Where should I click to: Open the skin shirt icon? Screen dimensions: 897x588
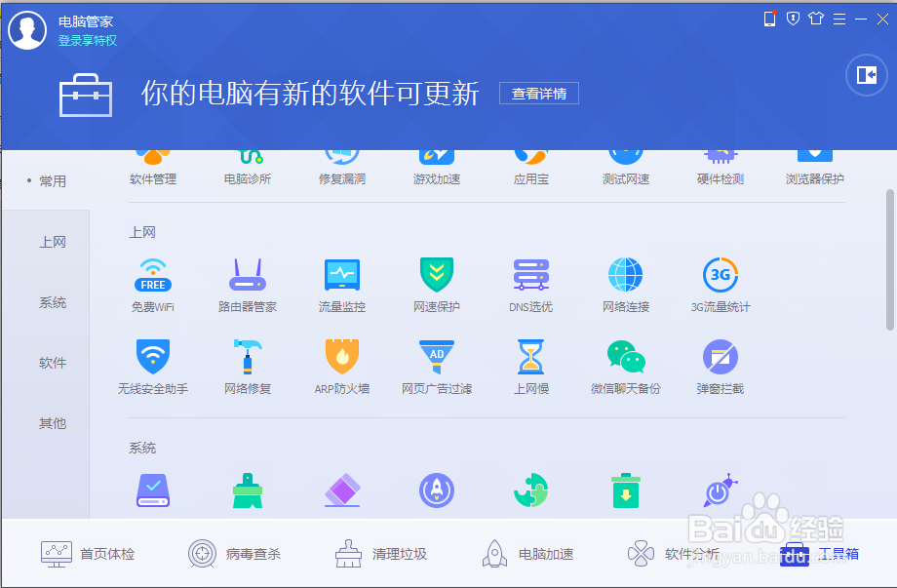(x=816, y=19)
